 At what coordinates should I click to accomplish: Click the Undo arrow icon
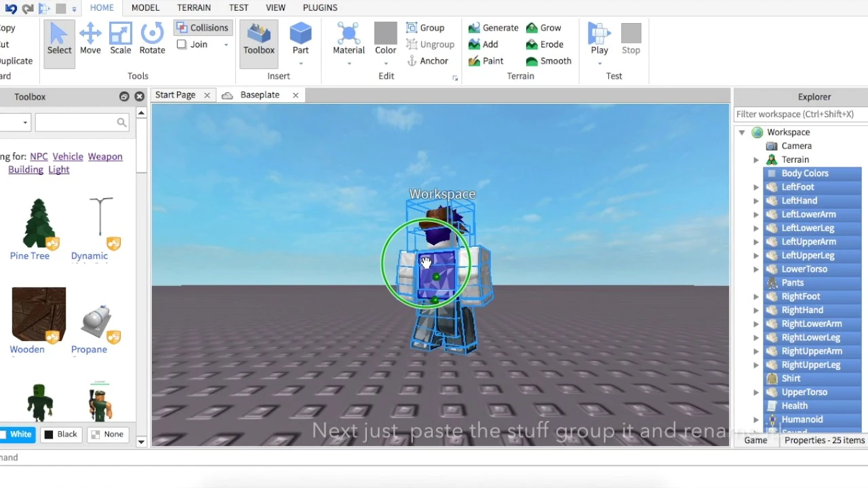coord(11,8)
